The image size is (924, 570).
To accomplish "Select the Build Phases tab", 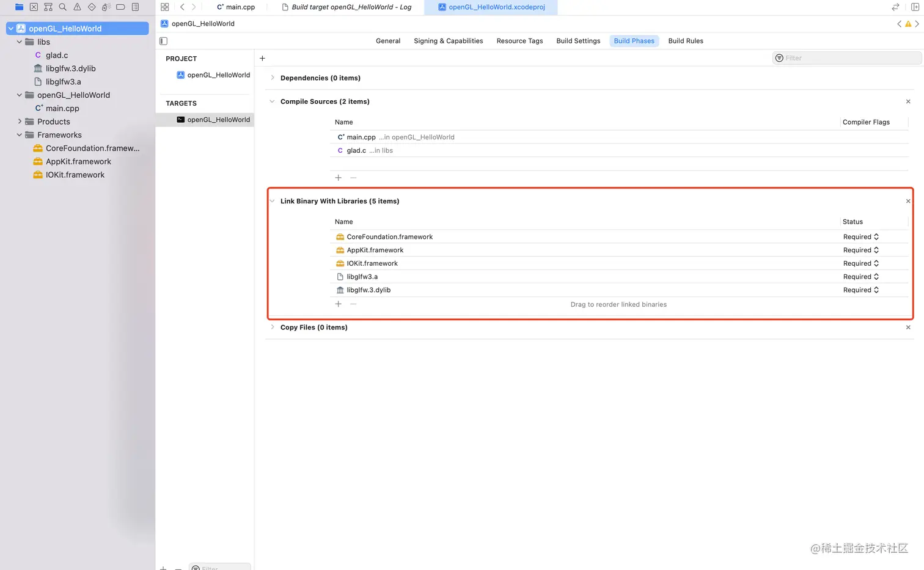I will coord(634,41).
